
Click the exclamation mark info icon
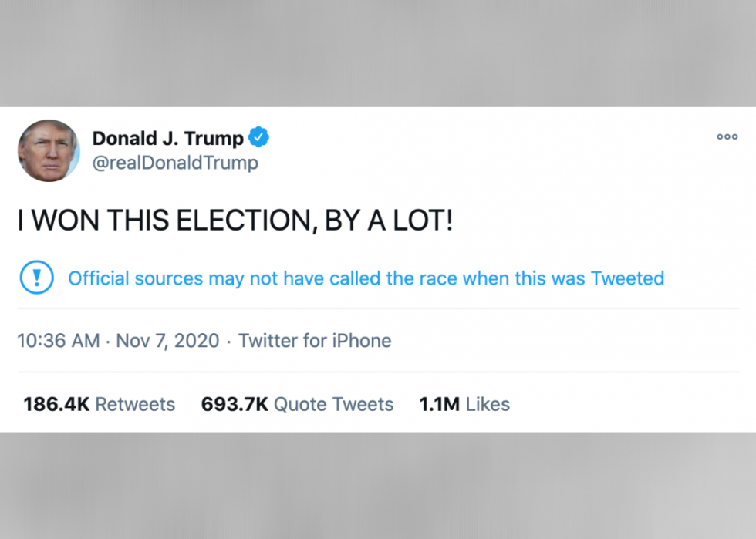point(35,278)
